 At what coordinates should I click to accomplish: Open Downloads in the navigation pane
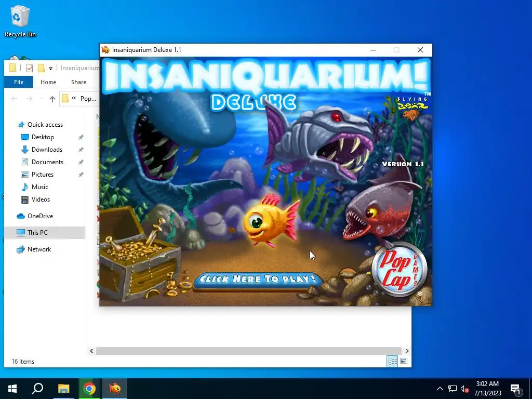pyautogui.click(x=47, y=150)
